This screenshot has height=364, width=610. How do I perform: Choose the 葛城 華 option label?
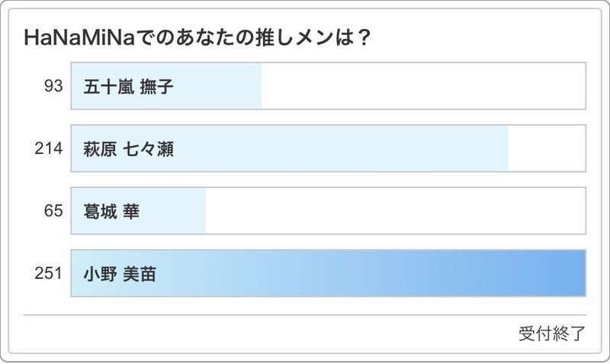(x=111, y=211)
